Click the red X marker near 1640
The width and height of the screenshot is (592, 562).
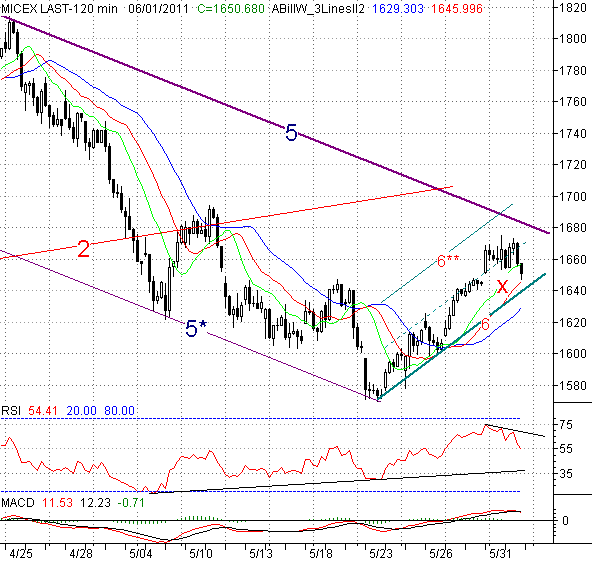coord(502,286)
